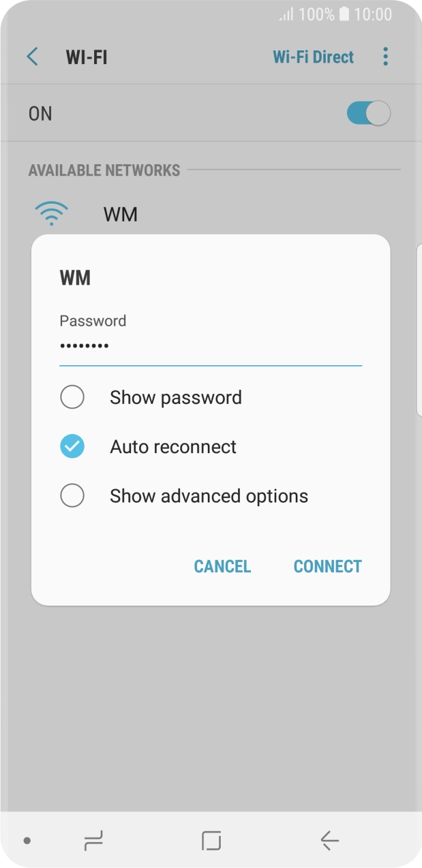Enable the Show password checkbox
This screenshot has width=422, height=868.
click(72, 397)
